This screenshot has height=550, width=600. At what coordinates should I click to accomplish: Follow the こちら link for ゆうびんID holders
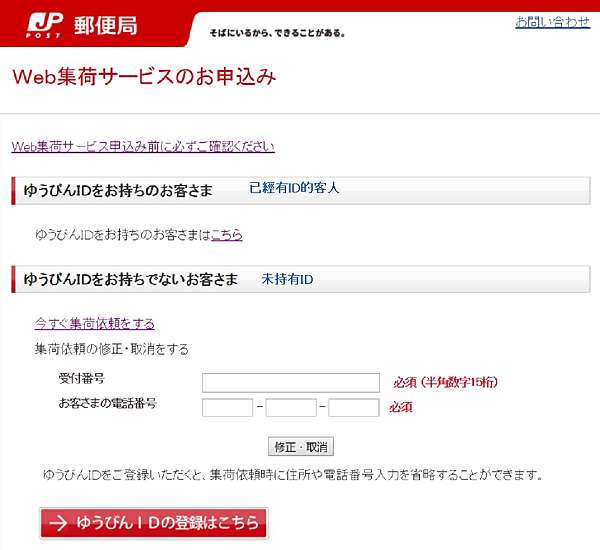[227, 235]
